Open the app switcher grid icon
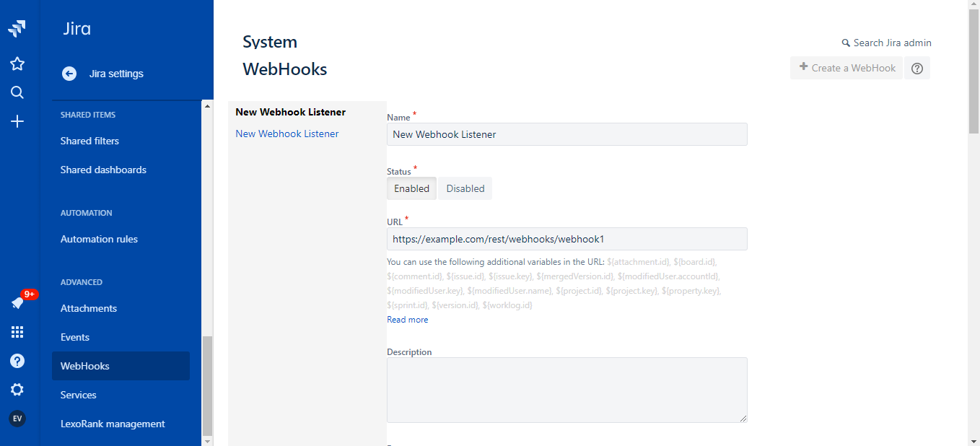The width and height of the screenshot is (980, 446). click(x=17, y=332)
